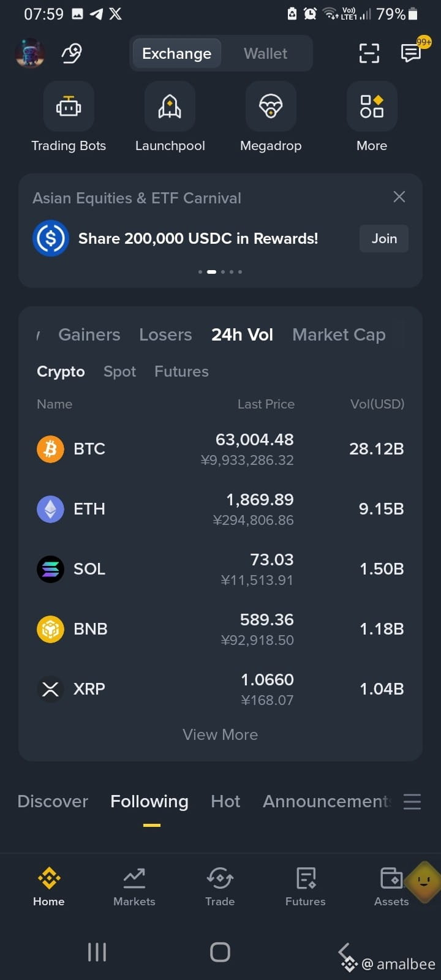Dismiss the Asian Equities banner
The image size is (441, 980).
(399, 197)
